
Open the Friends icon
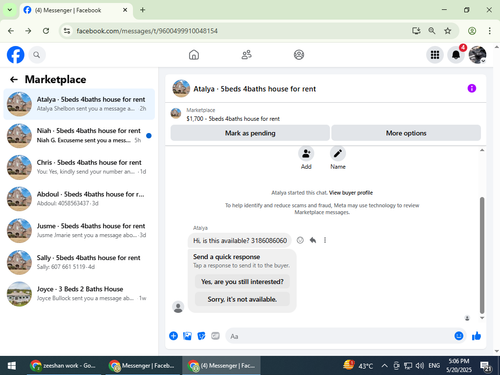(x=246, y=55)
